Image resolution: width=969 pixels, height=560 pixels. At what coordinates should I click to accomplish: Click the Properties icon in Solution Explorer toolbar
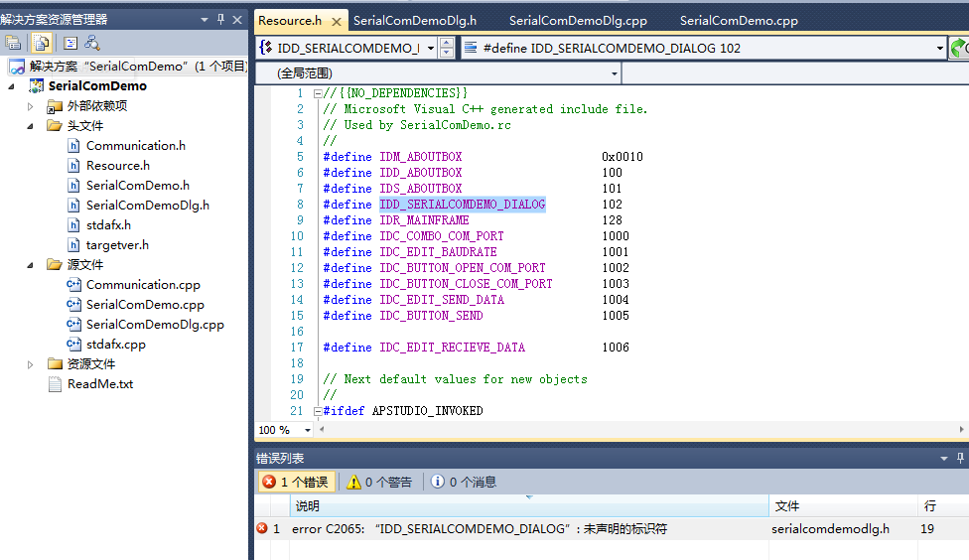point(13,43)
